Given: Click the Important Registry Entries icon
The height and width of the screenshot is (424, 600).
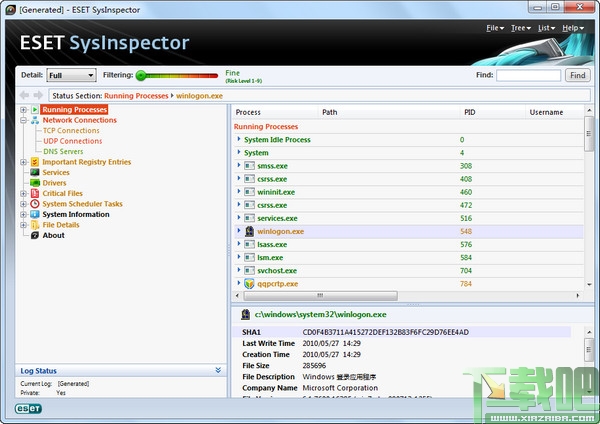Looking at the screenshot, I should coord(35,162).
